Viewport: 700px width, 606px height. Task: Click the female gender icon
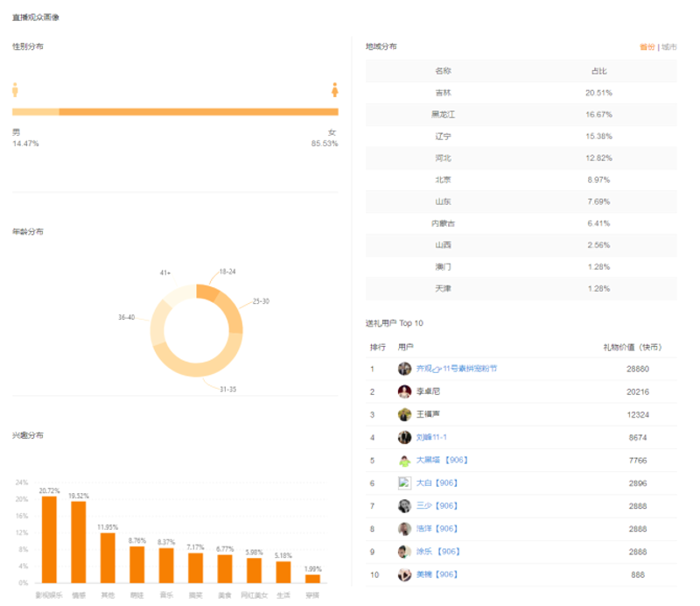(335, 90)
